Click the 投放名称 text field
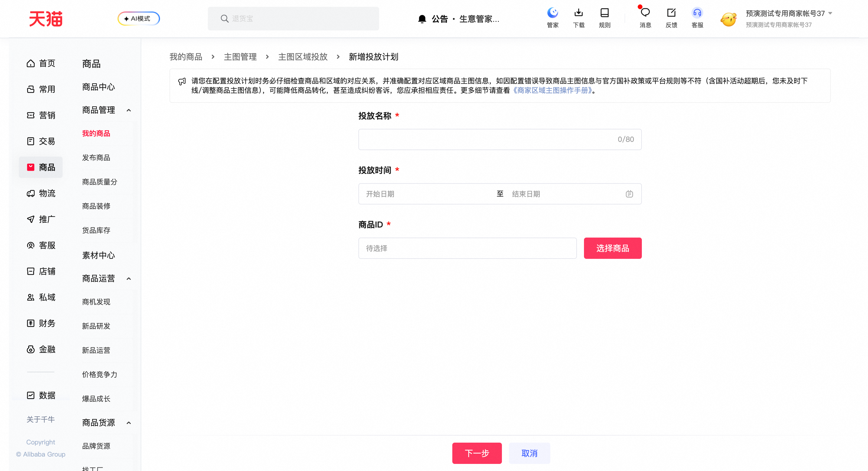This screenshot has height=471, width=868. 500,139
